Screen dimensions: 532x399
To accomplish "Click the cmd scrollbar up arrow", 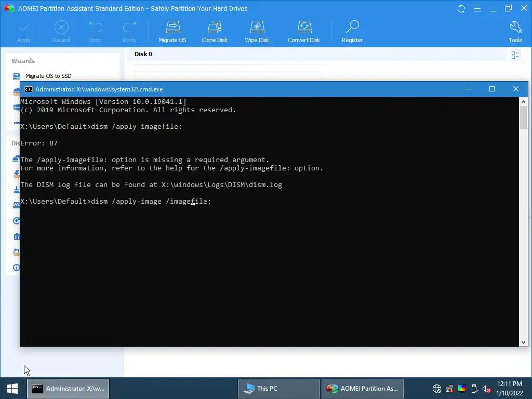I will [x=523, y=101].
